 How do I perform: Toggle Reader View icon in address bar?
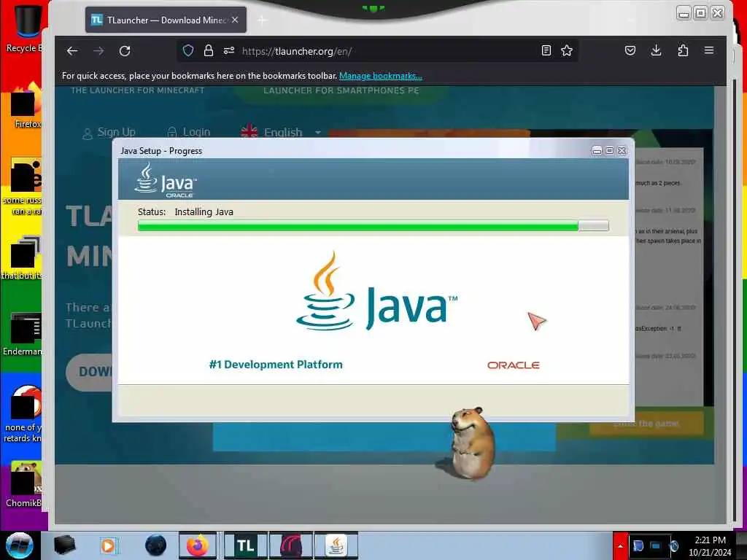[x=546, y=50]
